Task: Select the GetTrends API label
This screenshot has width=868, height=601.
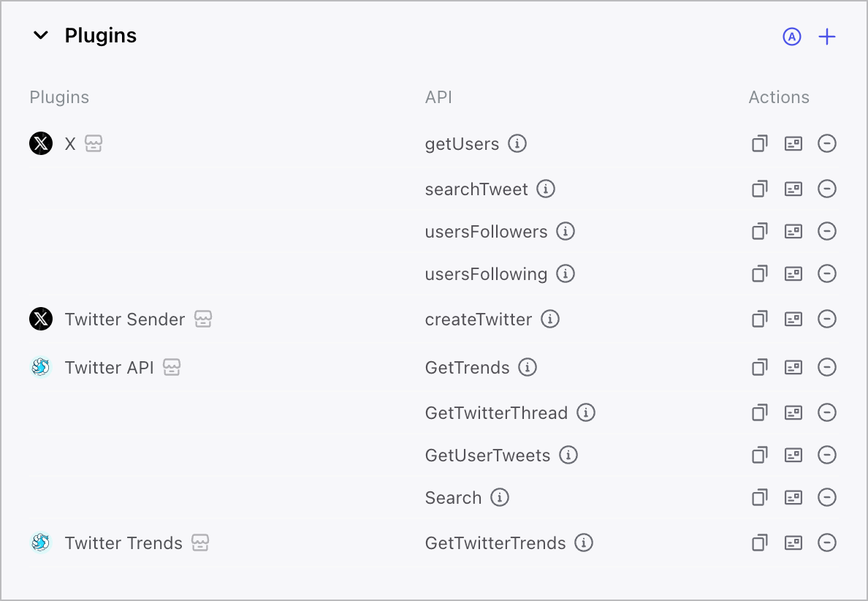Action: click(467, 368)
